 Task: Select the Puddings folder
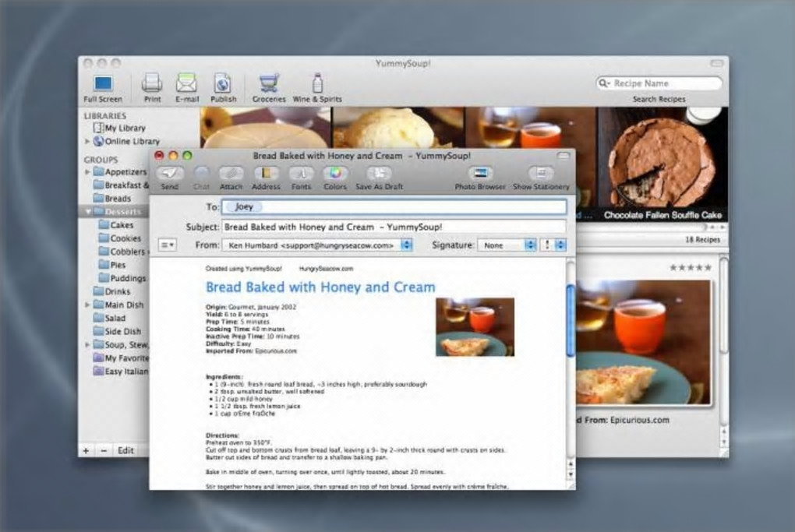point(122,278)
